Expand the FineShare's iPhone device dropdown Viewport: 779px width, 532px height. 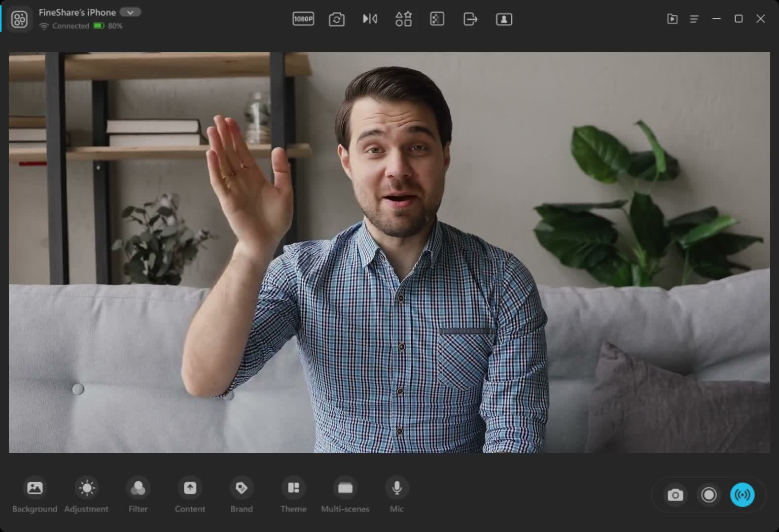point(130,12)
